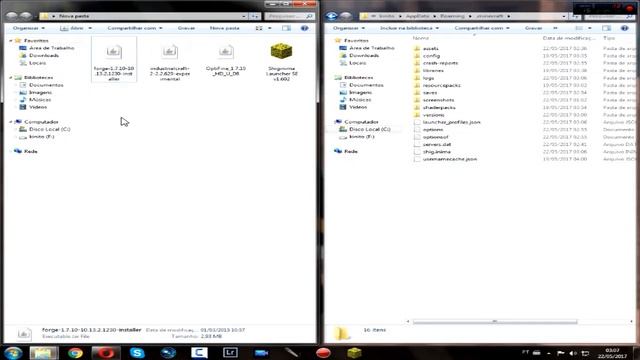The width and height of the screenshot is (640, 360).
Task: Open view options dropdown arrow in left window
Action: tap(269, 28)
